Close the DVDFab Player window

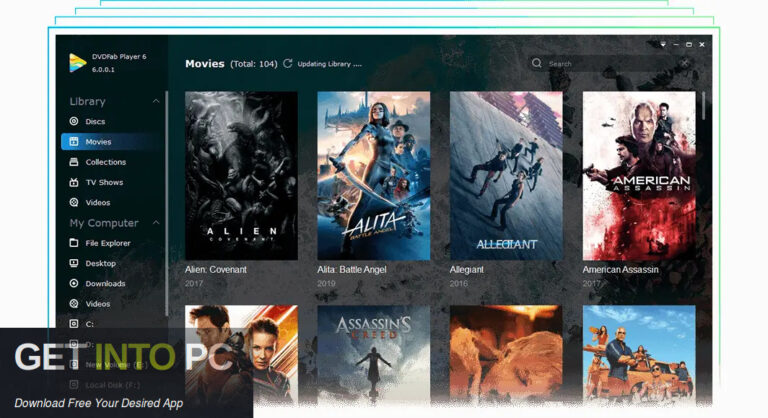pos(702,45)
